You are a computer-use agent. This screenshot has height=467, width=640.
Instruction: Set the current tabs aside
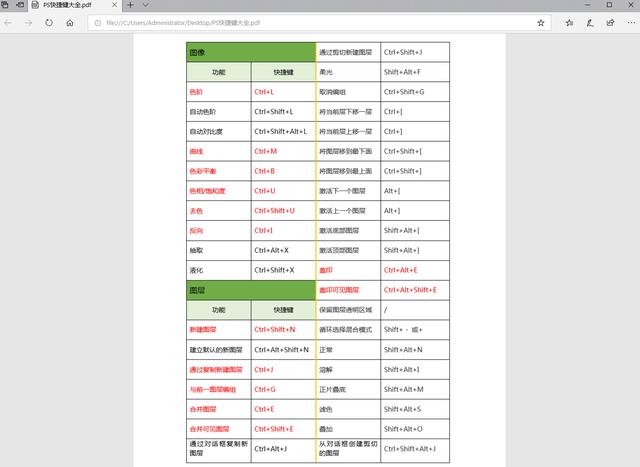(19, 5)
